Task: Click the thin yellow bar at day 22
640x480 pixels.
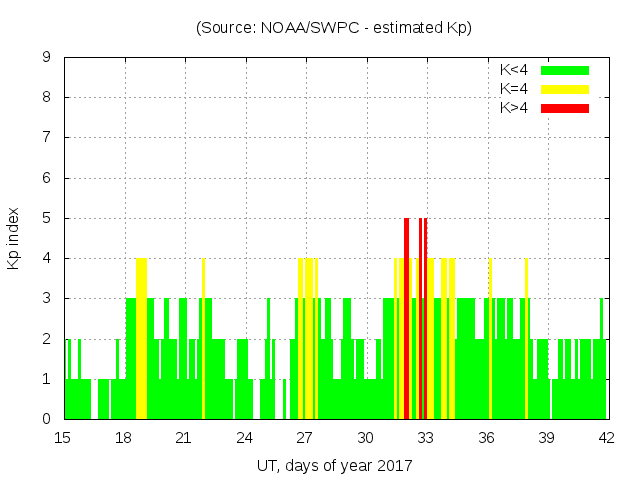Action: [x=203, y=340]
